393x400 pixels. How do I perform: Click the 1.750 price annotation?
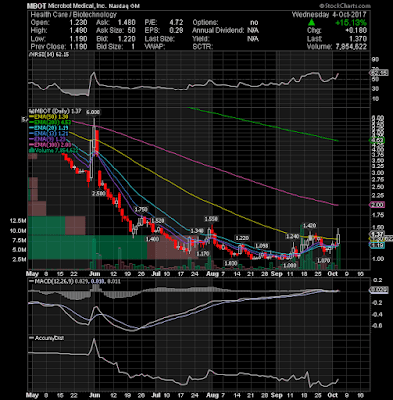(x=141, y=209)
